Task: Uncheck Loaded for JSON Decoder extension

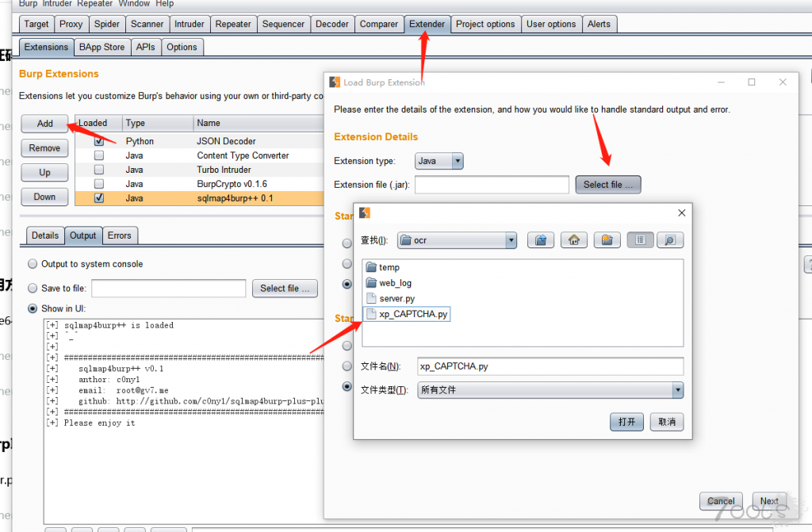Action: [99, 141]
